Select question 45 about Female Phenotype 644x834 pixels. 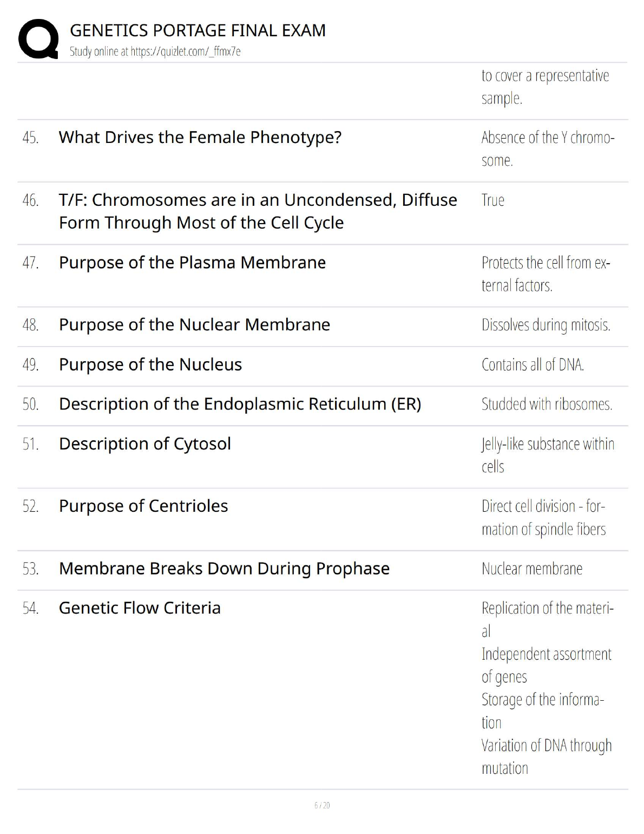click(x=200, y=138)
